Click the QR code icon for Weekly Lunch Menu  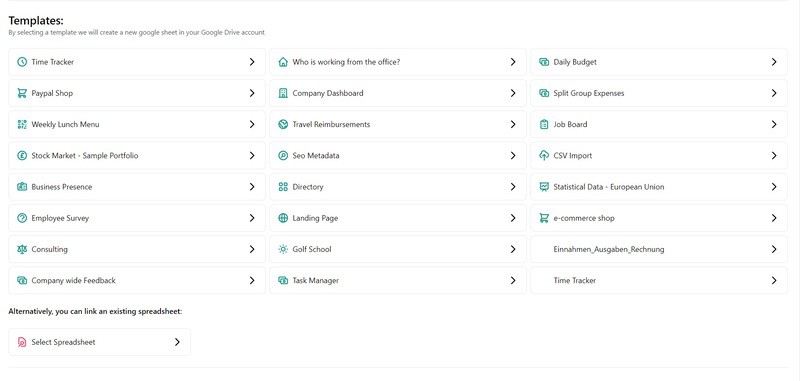[22, 124]
